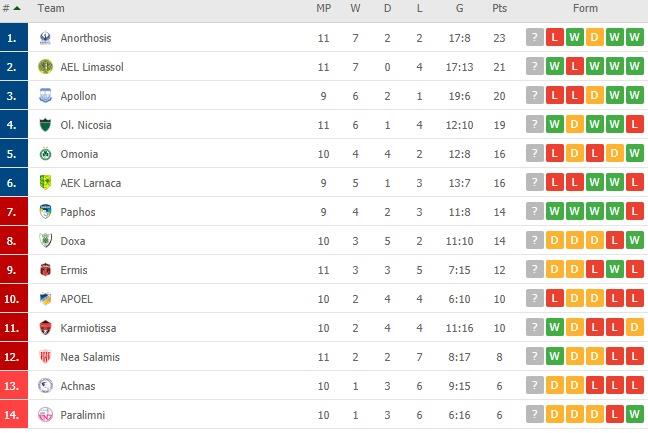Open the Apollon team logo
The width and height of the screenshot is (648, 433).
45,96
